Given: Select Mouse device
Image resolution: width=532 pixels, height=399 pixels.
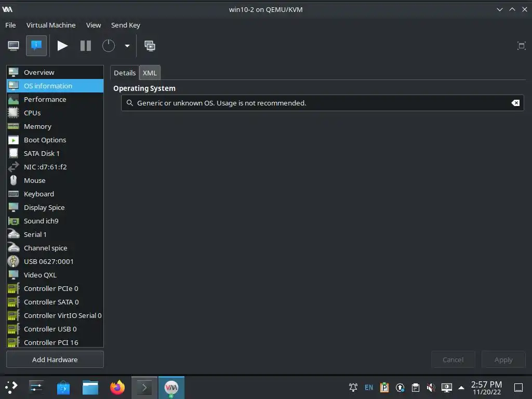Looking at the screenshot, I should pos(55,180).
